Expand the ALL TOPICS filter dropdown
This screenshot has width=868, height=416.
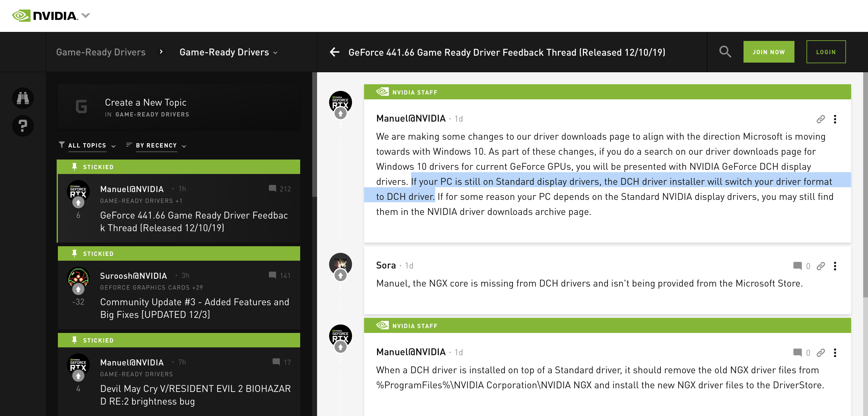(87, 145)
